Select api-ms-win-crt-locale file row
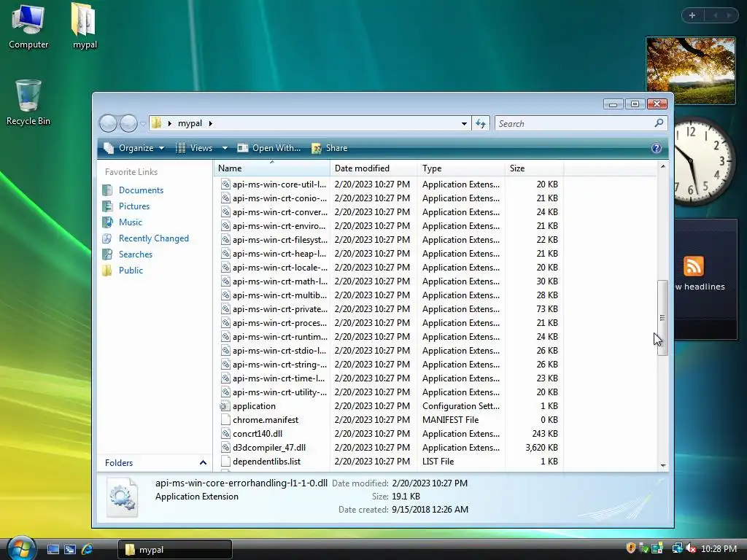The height and width of the screenshot is (560, 747). click(x=390, y=268)
